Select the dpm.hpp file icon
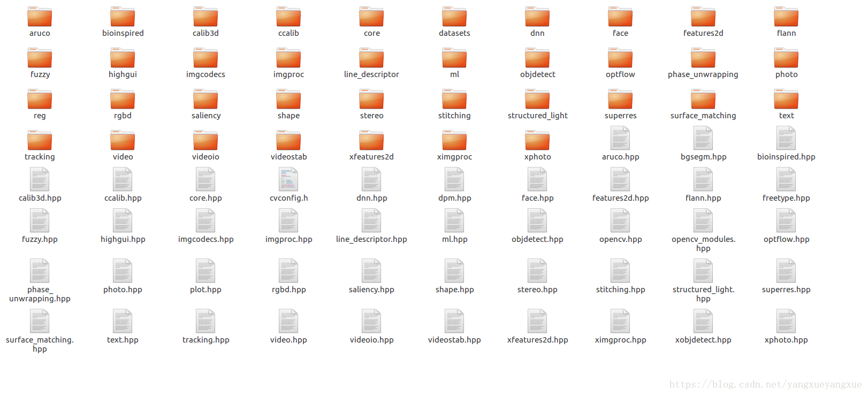 click(x=454, y=179)
